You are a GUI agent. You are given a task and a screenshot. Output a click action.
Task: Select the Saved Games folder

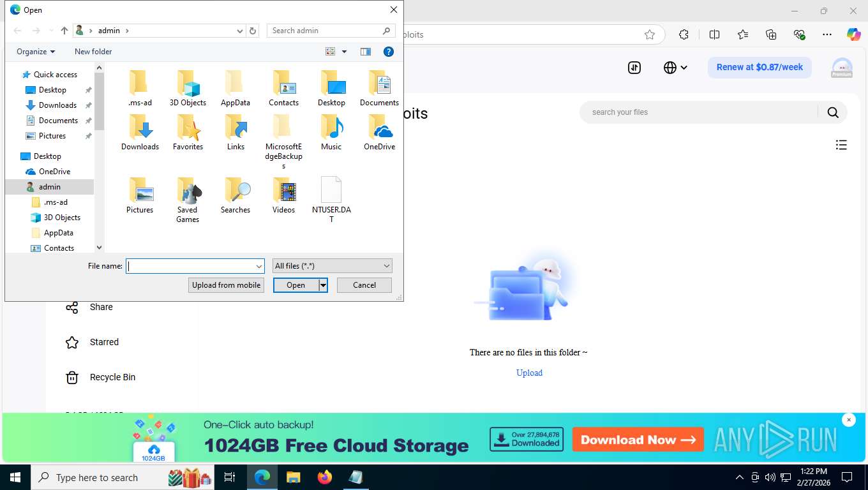188,200
